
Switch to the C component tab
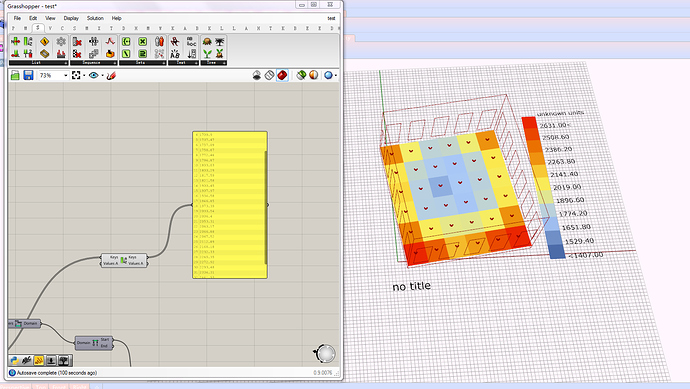(x=62, y=28)
